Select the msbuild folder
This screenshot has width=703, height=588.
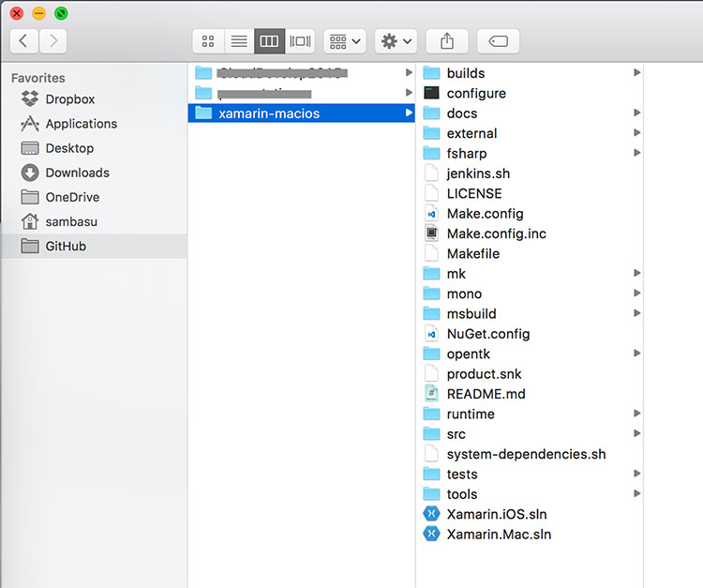point(530,313)
